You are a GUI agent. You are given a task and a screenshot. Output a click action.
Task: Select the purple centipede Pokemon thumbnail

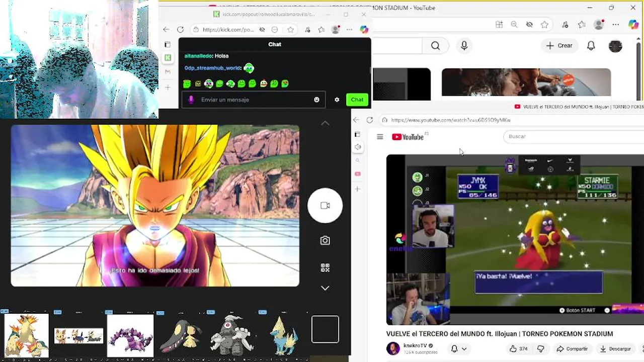tap(130, 335)
